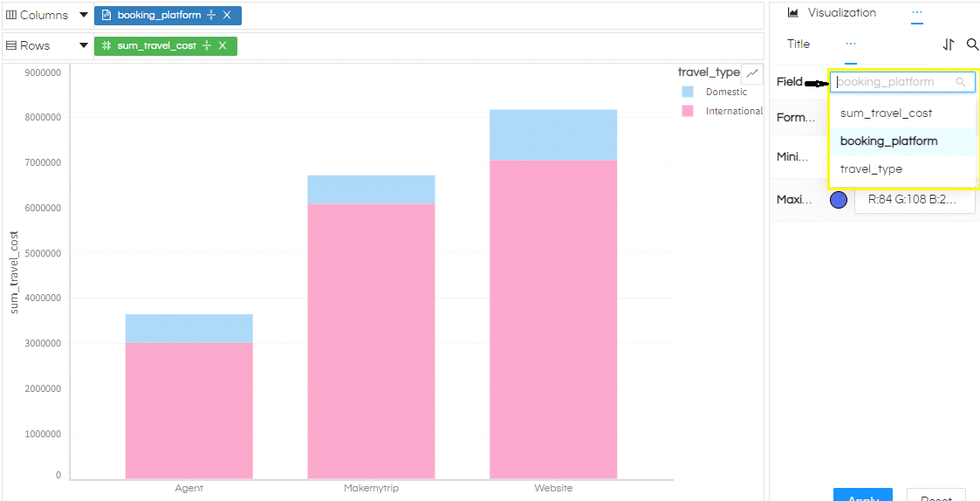Click the 9000000 y-axis tick label
The image size is (980, 501).
[42, 72]
